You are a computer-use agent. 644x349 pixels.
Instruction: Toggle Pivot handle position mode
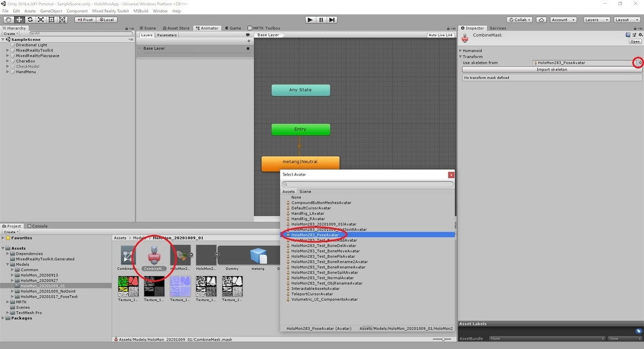point(84,20)
